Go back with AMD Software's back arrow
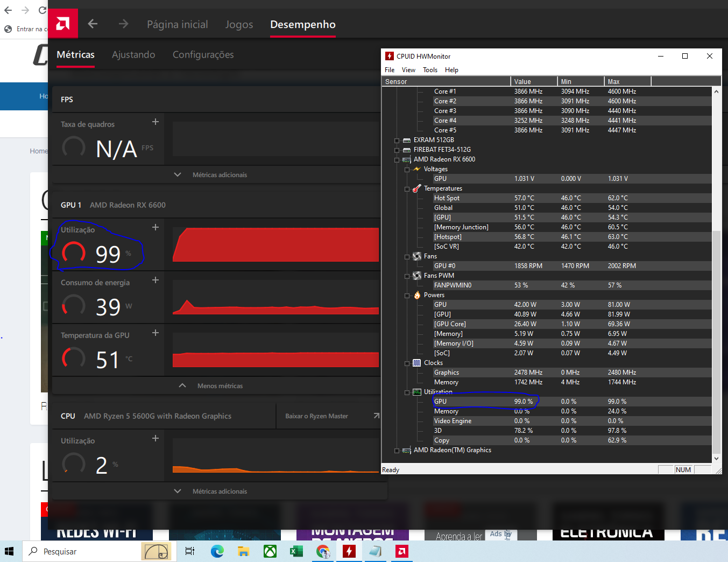 tap(93, 24)
